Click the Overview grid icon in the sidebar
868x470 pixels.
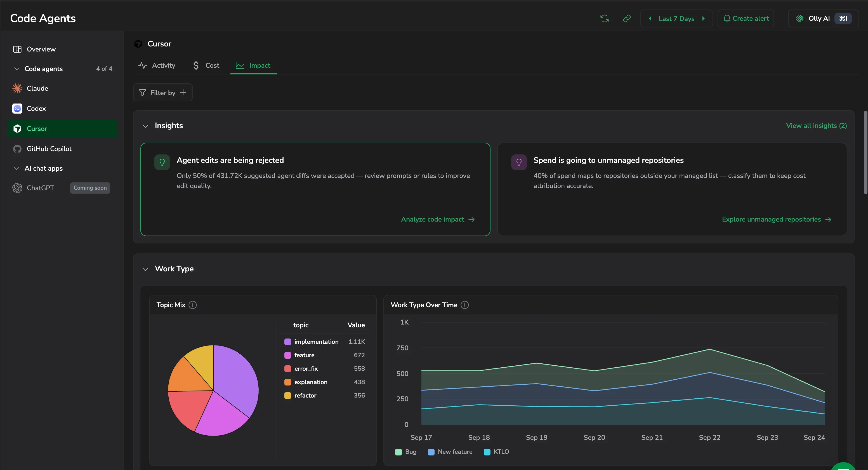(17, 49)
